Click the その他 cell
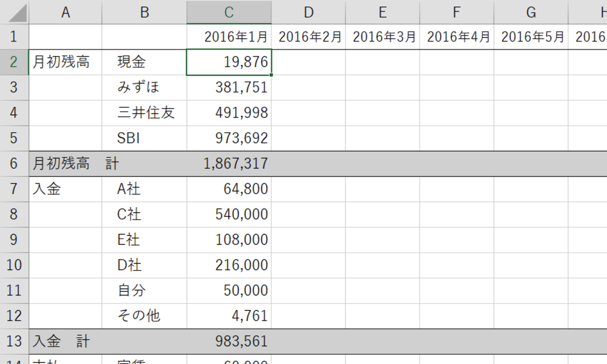Viewport: 607px width, 364px height. tap(145, 316)
